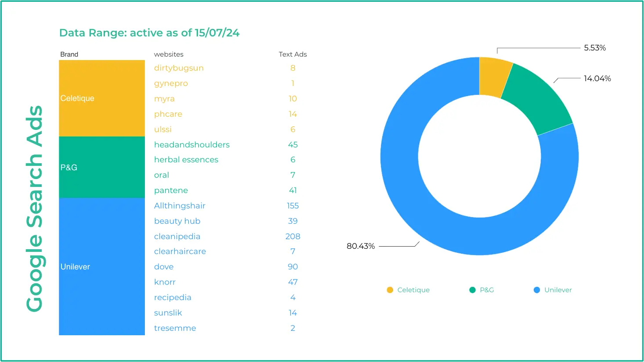Click the pantene website row
The width and height of the screenshot is (644, 362).
171,190
